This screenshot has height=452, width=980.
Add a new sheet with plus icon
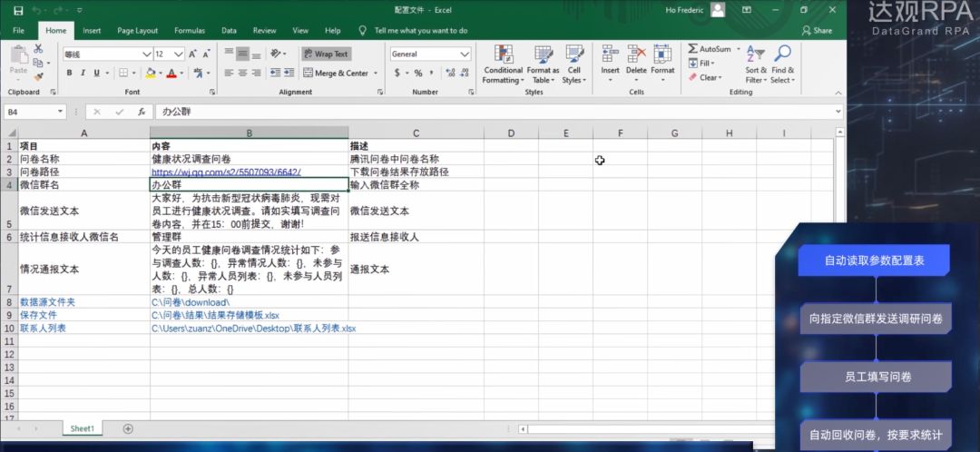click(x=128, y=429)
